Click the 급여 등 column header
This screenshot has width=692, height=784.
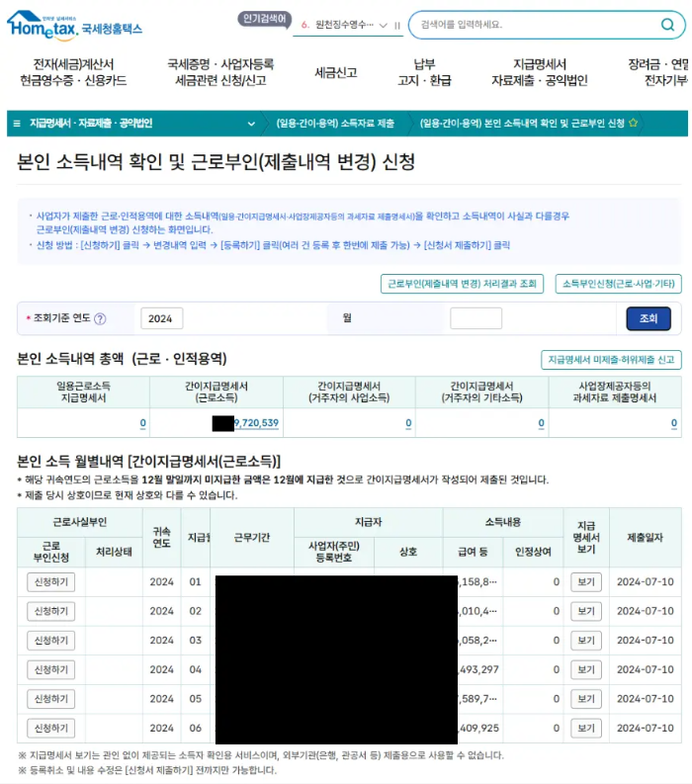[473, 552]
